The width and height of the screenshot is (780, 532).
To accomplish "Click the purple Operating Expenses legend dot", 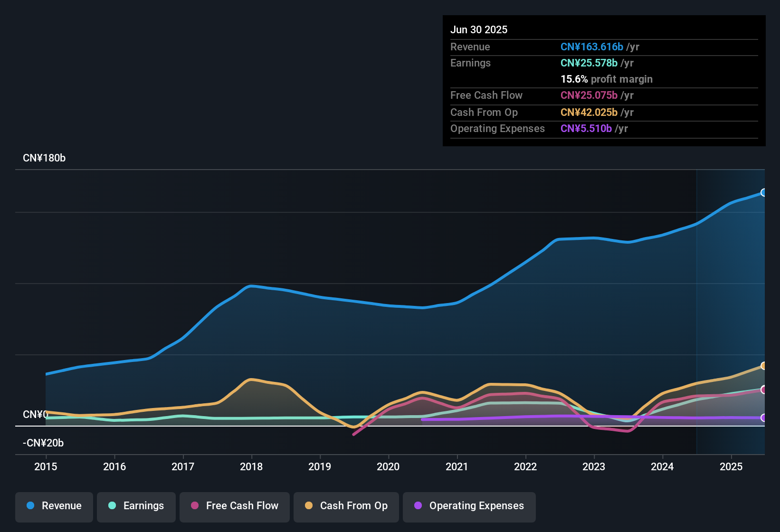I will tap(418, 506).
